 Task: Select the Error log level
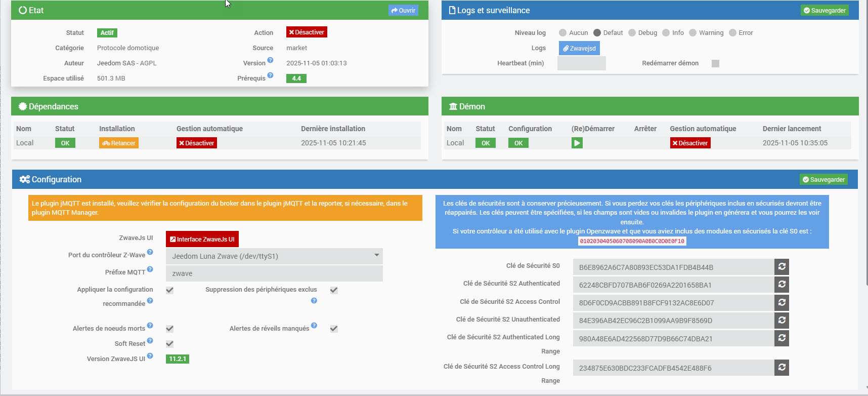(x=732, y=33)
